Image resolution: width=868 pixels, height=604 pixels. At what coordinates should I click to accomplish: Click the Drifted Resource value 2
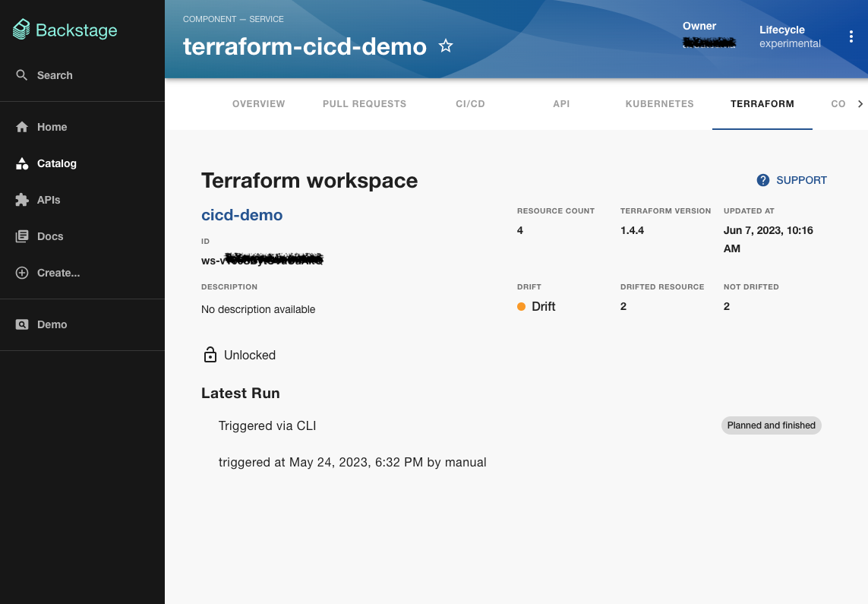[623, 306]
